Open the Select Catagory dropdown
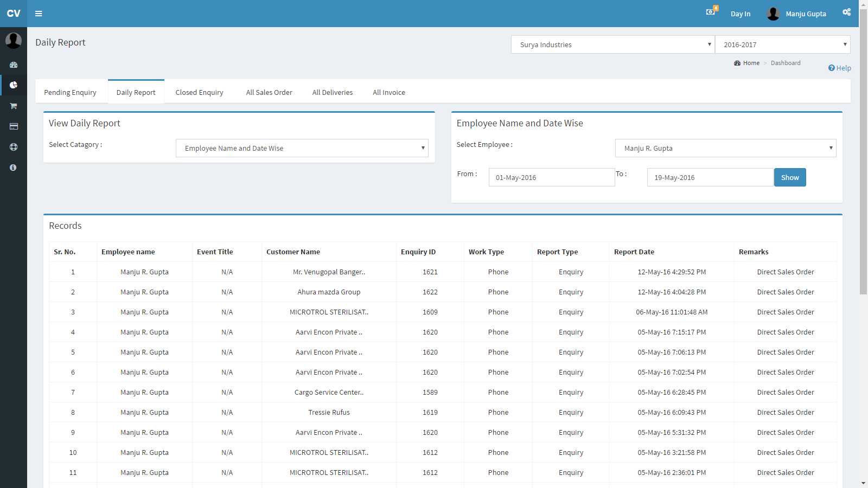This screenshot has width=868, height=488. (302, 148)
